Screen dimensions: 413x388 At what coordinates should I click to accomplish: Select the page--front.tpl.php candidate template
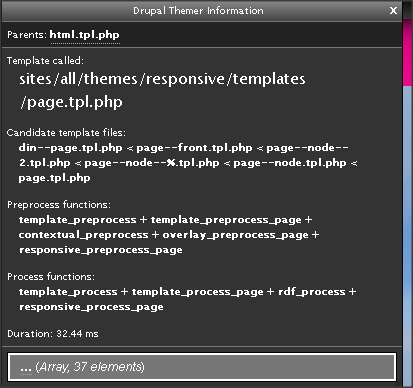[x=194, y=148]
